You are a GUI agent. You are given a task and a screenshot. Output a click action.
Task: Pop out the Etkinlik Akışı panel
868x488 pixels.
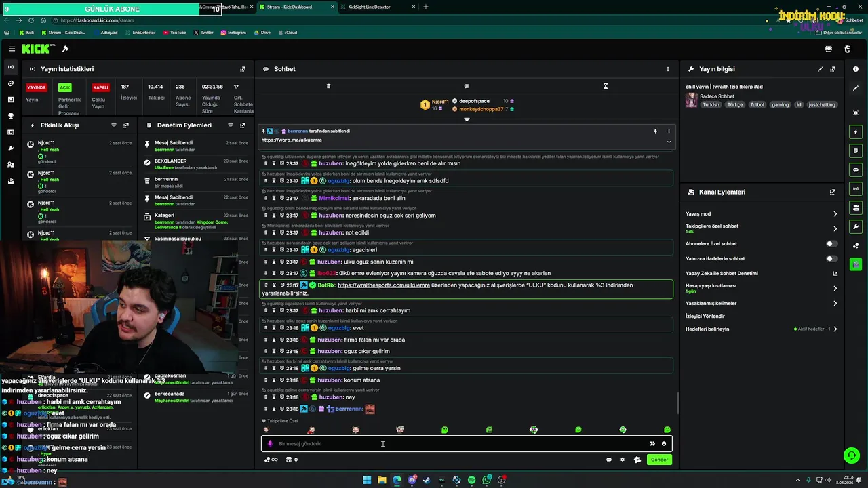pyautogui.click(x=126, y=125)
